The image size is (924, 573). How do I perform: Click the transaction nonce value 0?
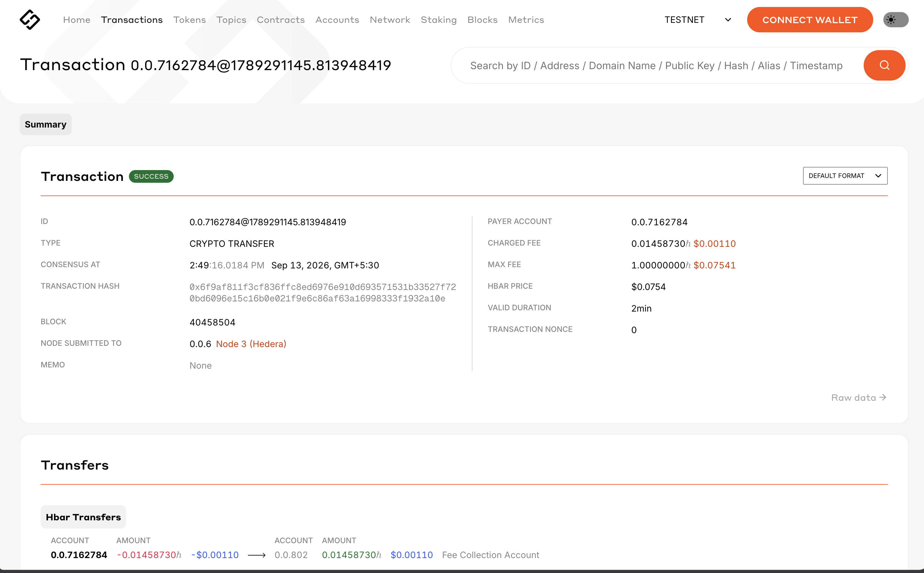(633, 330)
